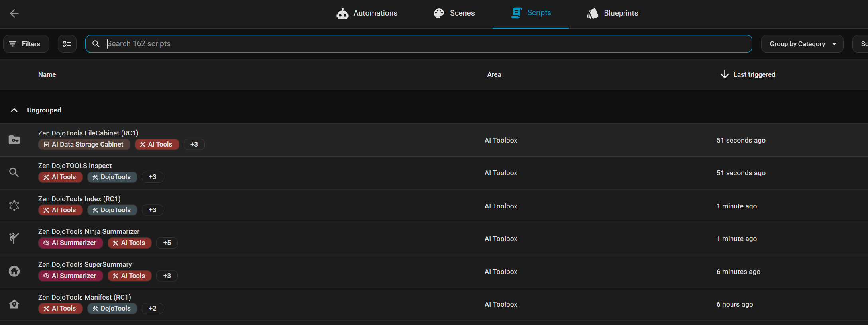Click the Manifest script home icon
Viewport: 868px width, 325px height.
click(x=14, y=304)
